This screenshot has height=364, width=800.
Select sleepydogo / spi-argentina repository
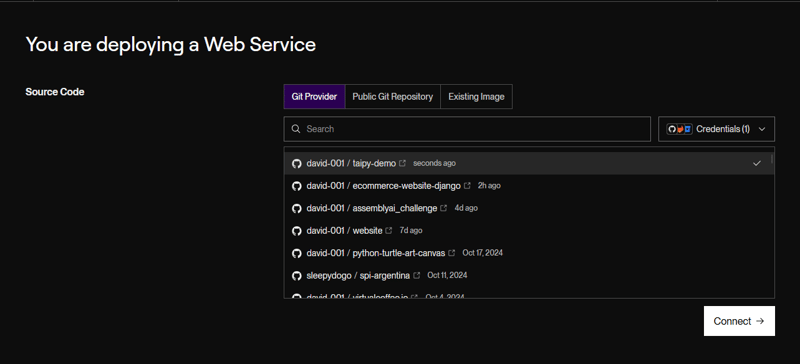(529, 276)
